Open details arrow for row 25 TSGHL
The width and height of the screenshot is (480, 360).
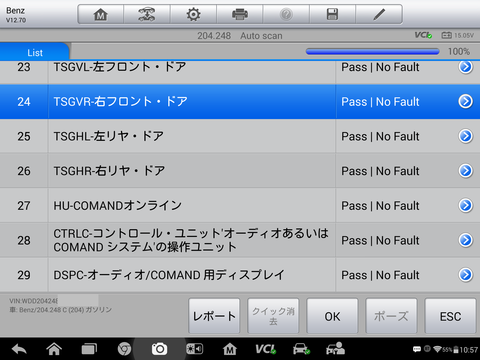465,136
